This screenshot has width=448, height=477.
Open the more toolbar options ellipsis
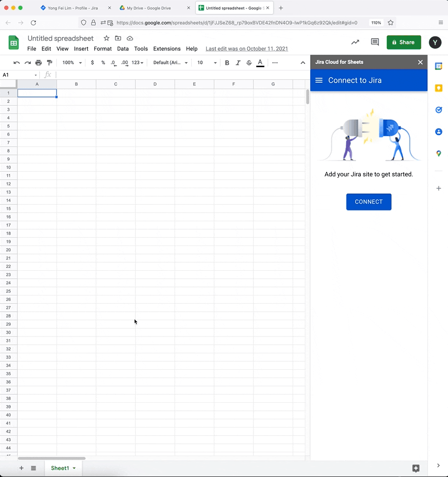point(275,63)
